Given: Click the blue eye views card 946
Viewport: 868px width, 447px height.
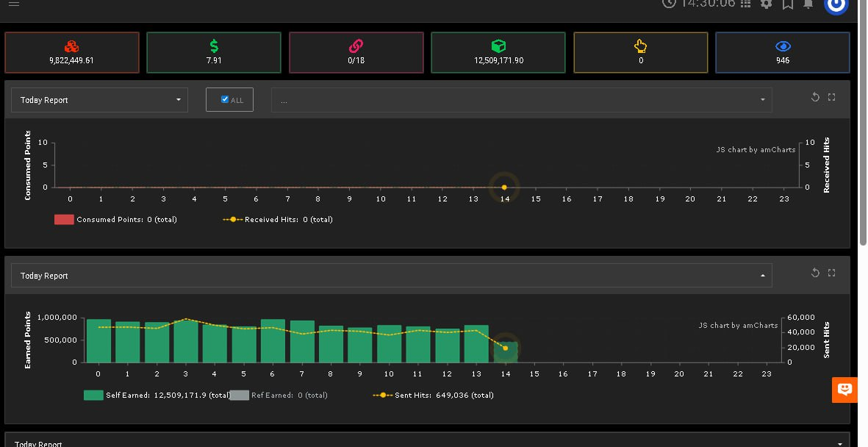Looking at the screenshot, I should pos(782,52).
